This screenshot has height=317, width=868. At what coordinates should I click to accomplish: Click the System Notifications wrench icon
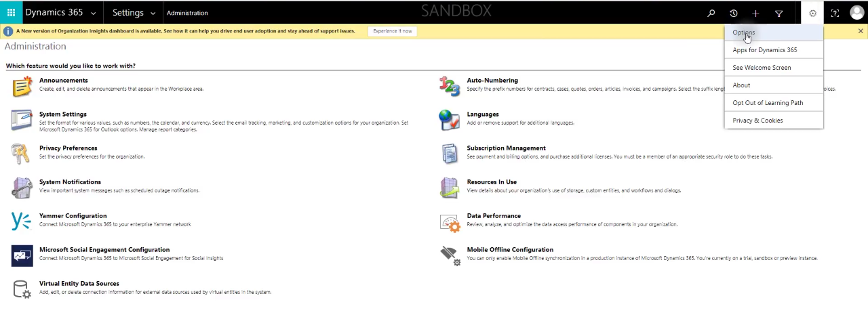22,188
